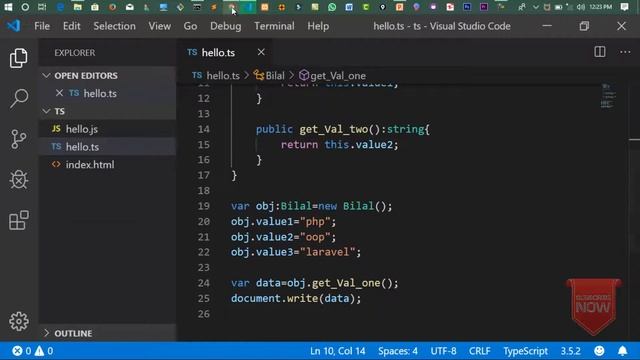The image size is (640, 360).
Task: Click UTF-8 encoding in status bar
Action: 443,351
